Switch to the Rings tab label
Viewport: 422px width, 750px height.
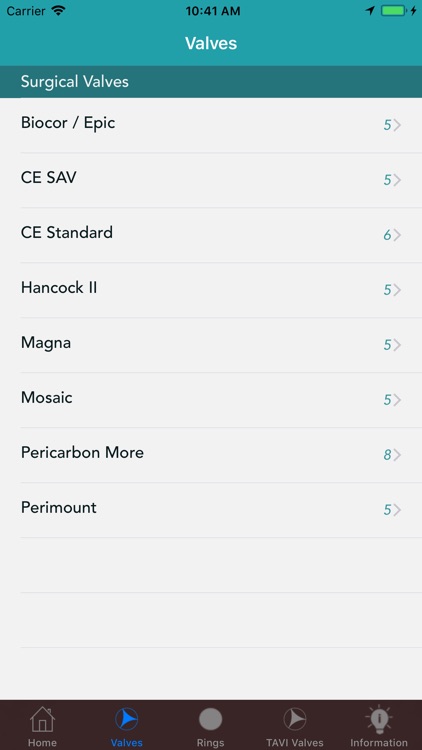(211, 743)
